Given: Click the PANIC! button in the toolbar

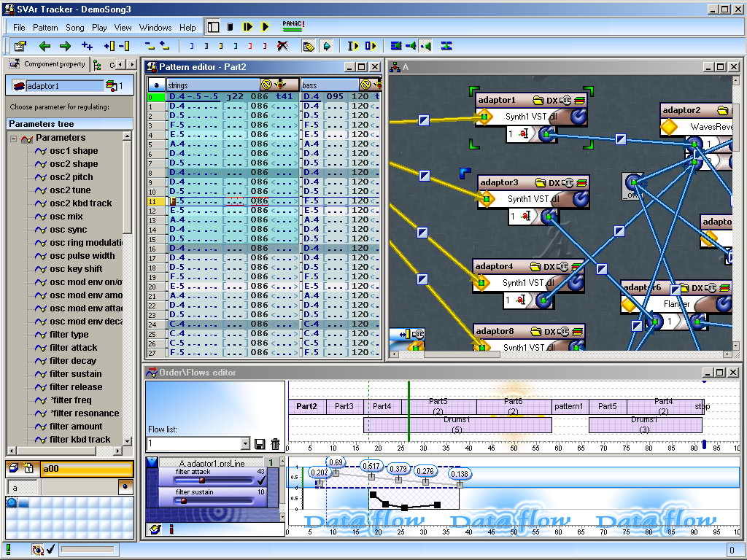Looking at the screenshot, I should [x=293, y=26].
